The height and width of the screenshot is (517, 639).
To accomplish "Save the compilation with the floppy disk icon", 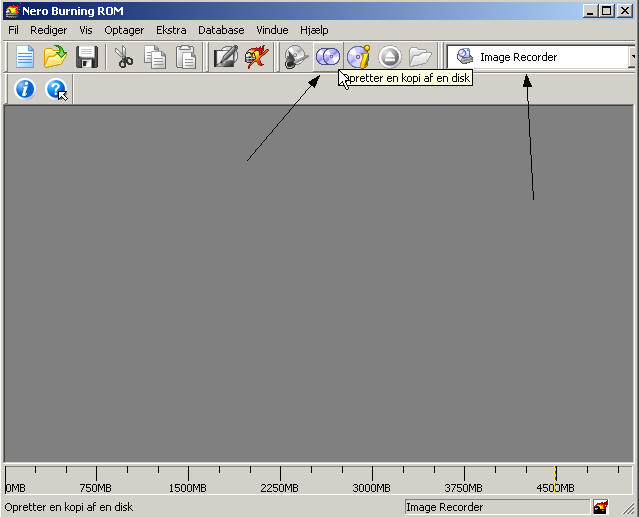I will [87, 57].
